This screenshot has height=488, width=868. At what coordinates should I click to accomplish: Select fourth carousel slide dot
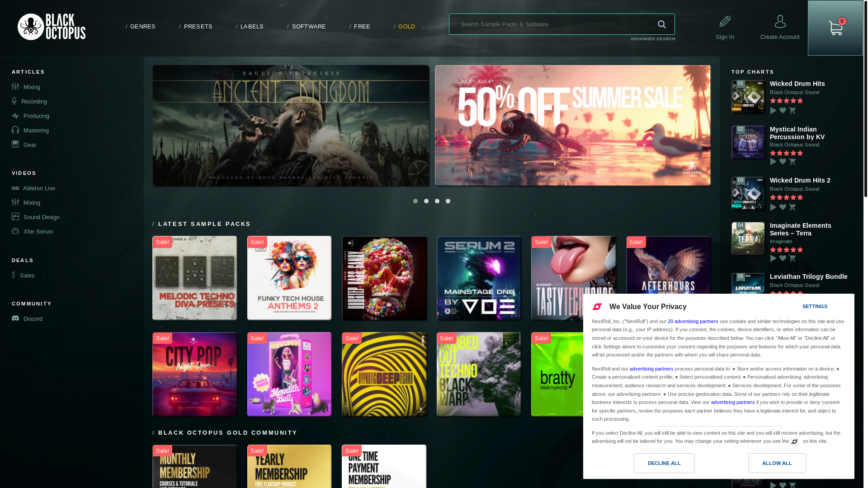tap(448, 201)
